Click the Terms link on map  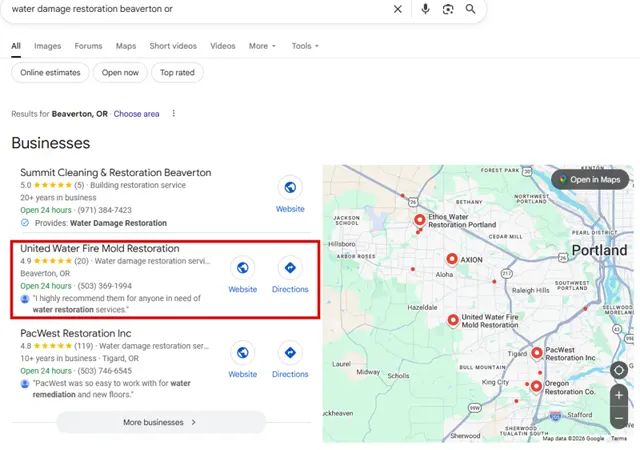[x=619, y=438]
